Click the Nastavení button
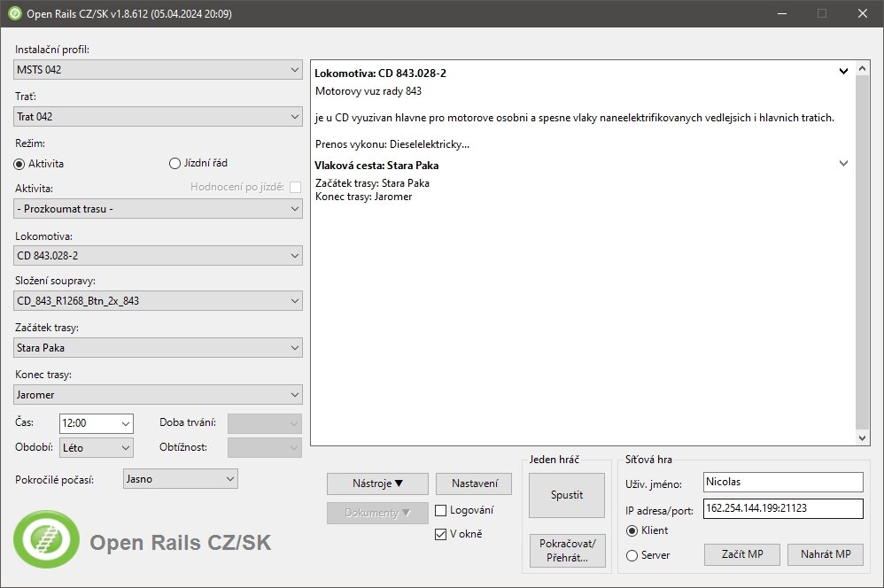 474,484
